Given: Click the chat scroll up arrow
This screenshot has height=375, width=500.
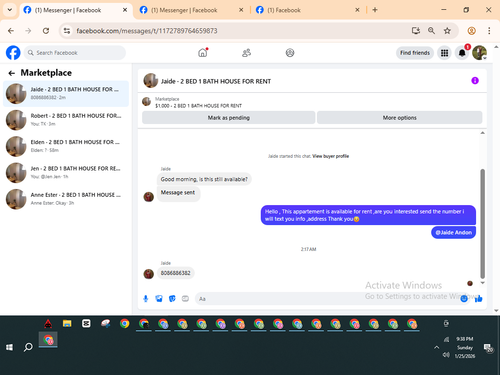Looking at the screenshot, I should pos(482,133).
